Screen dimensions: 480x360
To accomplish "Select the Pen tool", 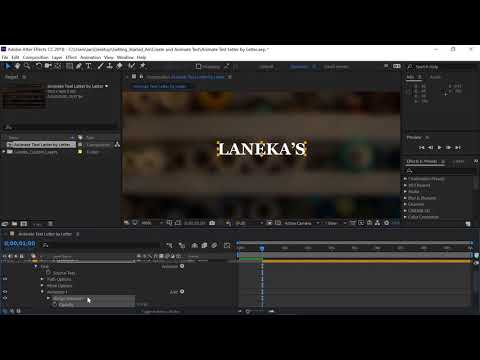I will (x=79, y=66).
